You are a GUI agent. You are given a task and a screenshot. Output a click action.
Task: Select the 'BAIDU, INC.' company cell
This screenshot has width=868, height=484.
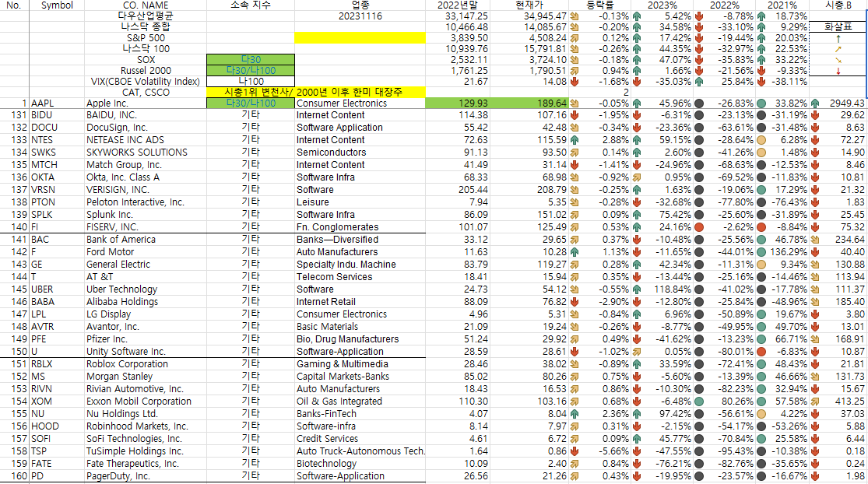coord(146,115)
